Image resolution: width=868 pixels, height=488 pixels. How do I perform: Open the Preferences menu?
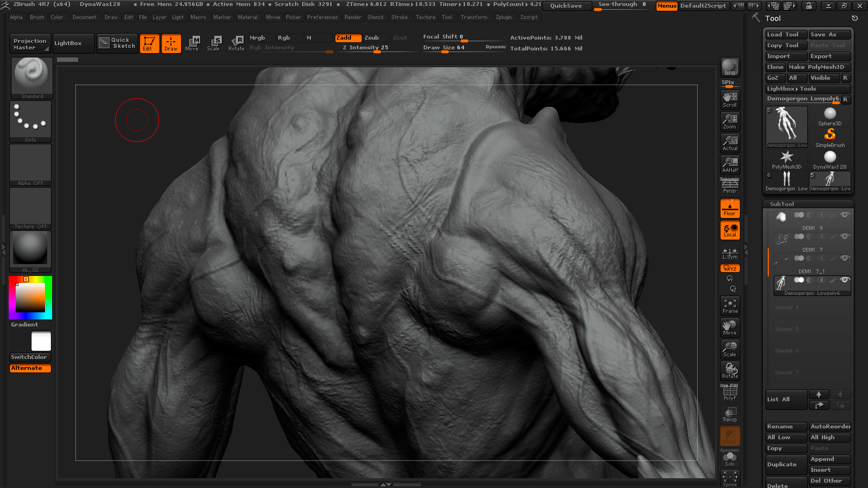point(322,17)
